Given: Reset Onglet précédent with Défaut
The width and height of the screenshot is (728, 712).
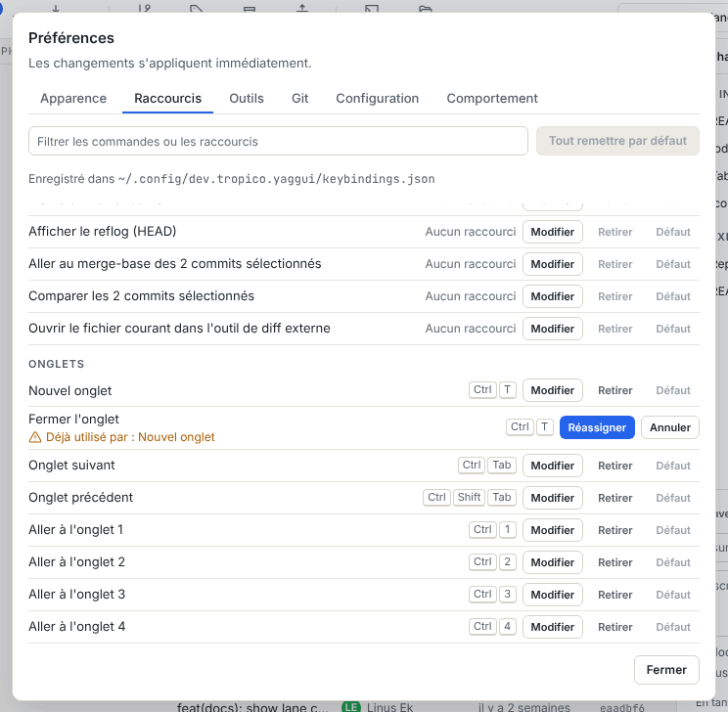Looking at the screenshot, I should click(x=673, y=498).
